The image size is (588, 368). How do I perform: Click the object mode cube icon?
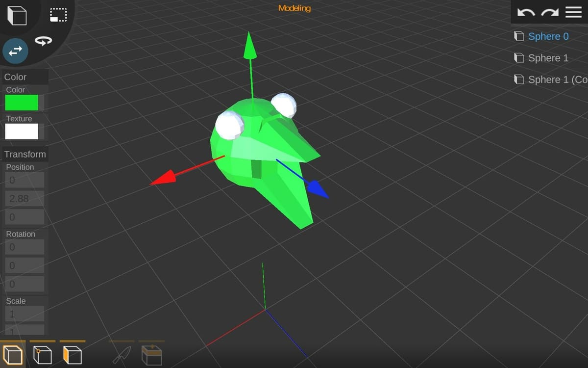(x=17, y=16)
